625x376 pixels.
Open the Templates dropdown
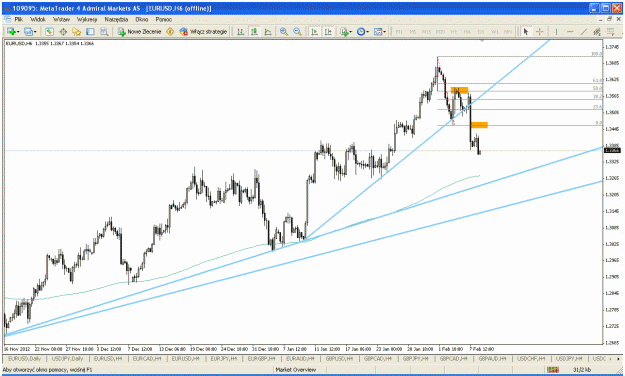(x=380, y=31)
